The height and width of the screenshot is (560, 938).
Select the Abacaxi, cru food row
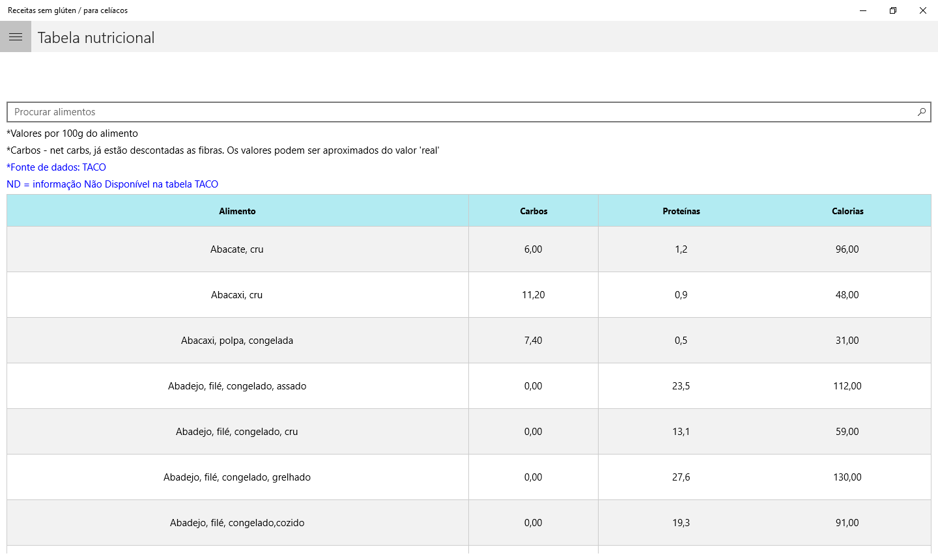point(237,295)
